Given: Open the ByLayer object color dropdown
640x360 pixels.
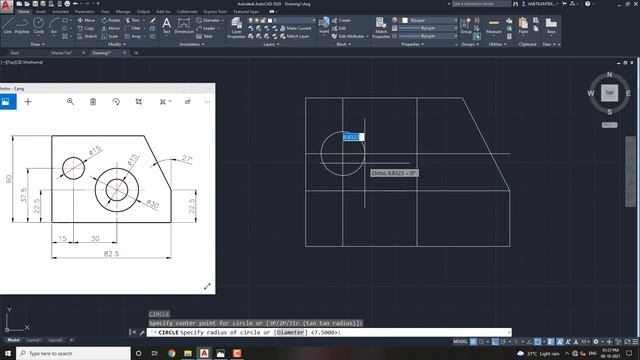Looking at the screenshot, I should [429, 20].
